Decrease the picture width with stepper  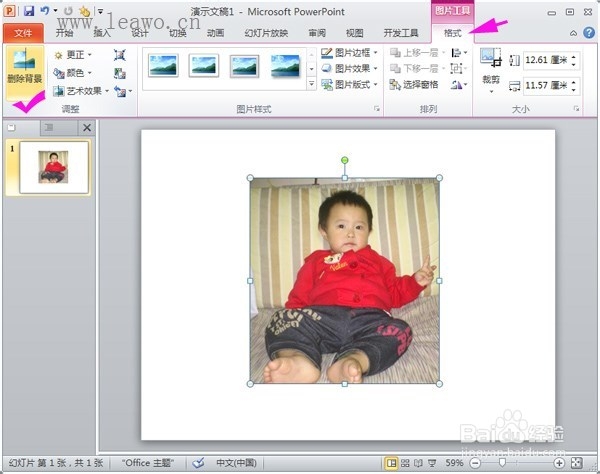[574, 89]
